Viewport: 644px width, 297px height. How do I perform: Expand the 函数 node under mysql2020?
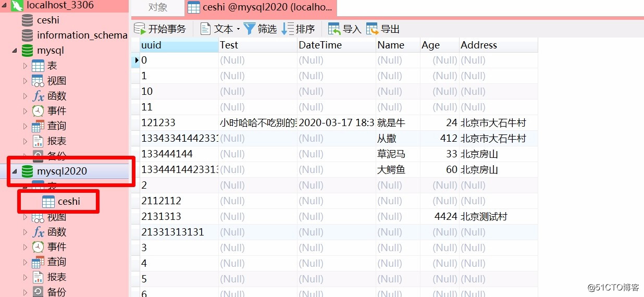coord(25,232)
